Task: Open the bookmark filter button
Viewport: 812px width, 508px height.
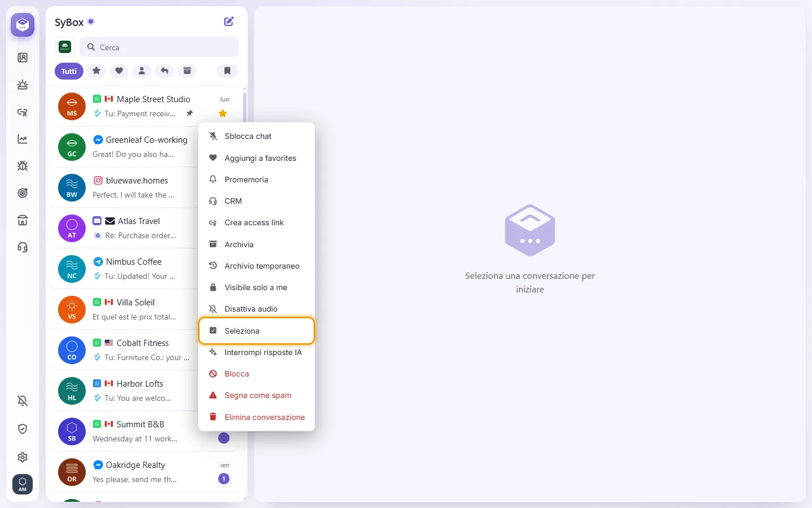Action: 227,71
